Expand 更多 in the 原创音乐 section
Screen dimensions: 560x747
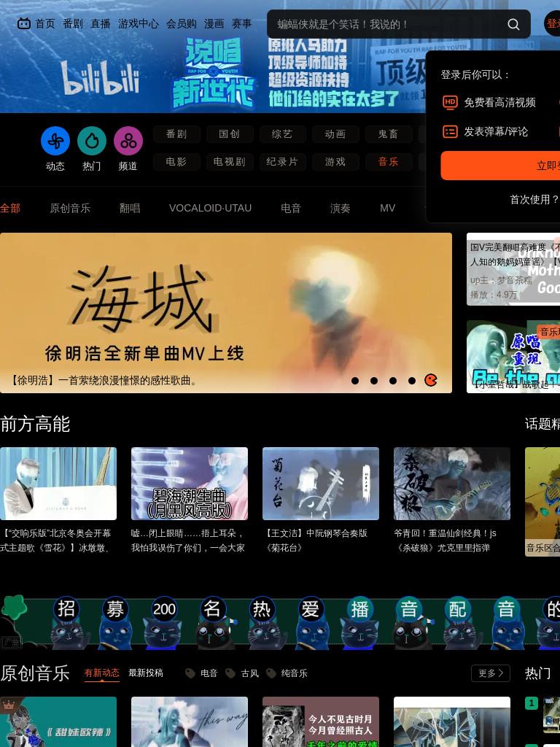pos(491,673)
